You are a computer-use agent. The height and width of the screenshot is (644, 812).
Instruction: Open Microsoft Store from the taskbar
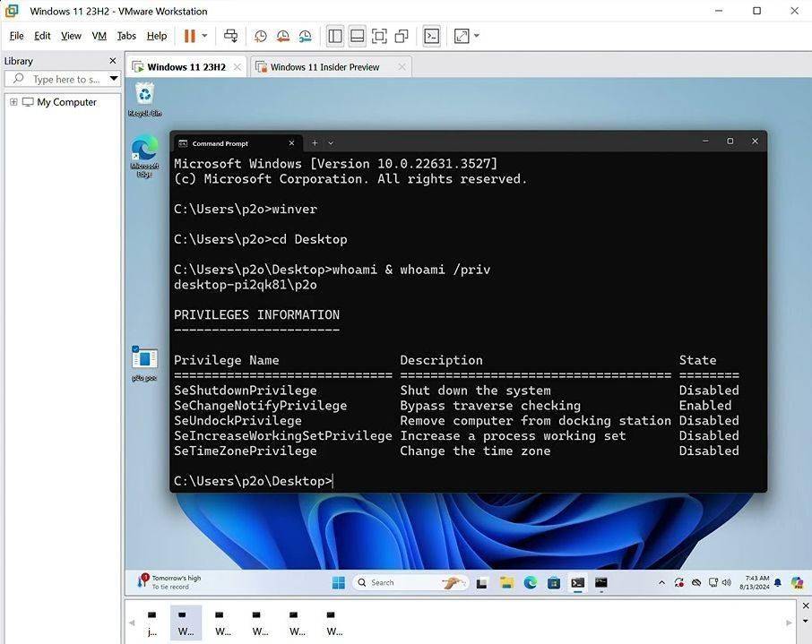tap(554, 583)
